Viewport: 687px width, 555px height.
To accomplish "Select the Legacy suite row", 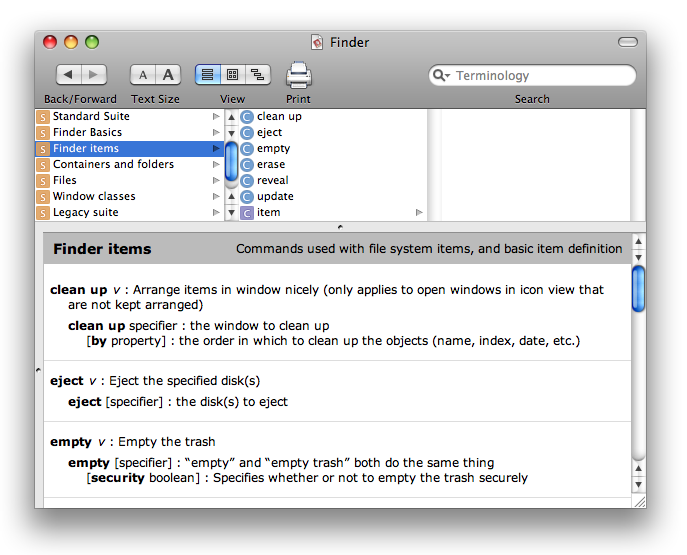I will [129, 212].
